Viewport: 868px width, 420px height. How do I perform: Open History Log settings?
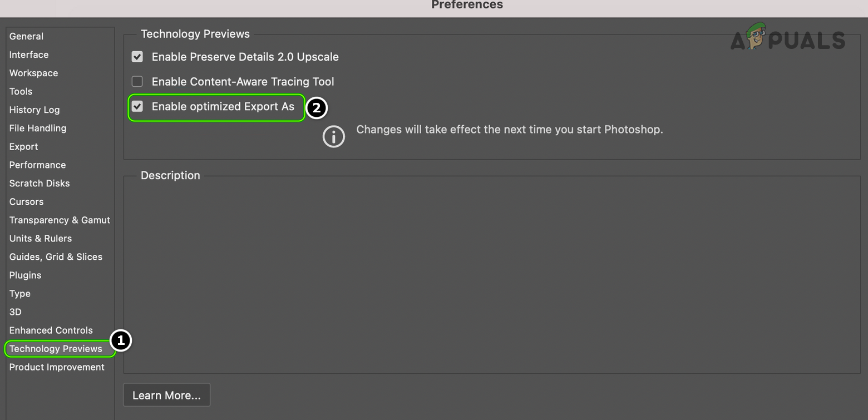[x=34, y=110]
